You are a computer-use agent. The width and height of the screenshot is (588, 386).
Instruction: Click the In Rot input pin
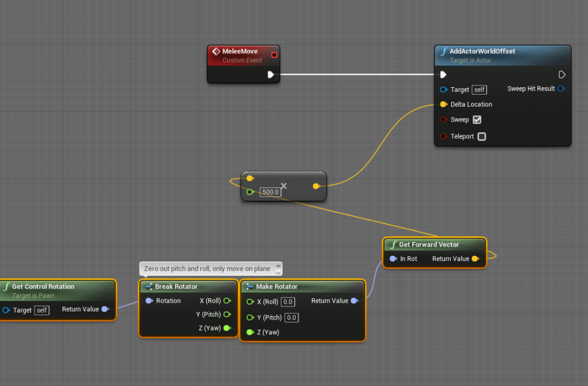point(393,259)
